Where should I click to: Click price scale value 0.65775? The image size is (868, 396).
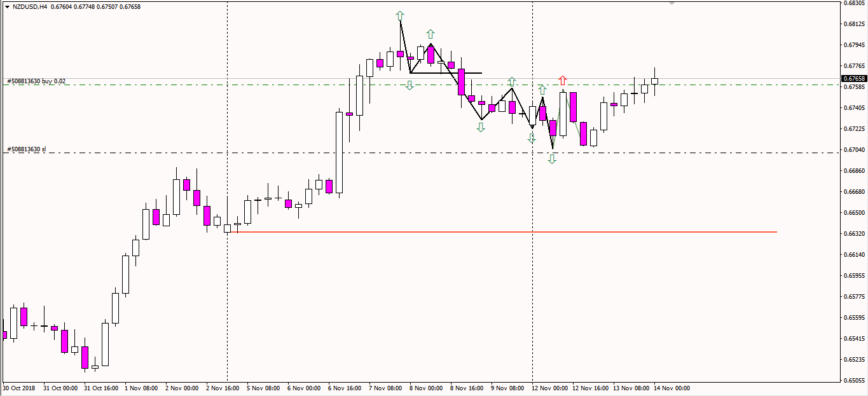(855, 297)
